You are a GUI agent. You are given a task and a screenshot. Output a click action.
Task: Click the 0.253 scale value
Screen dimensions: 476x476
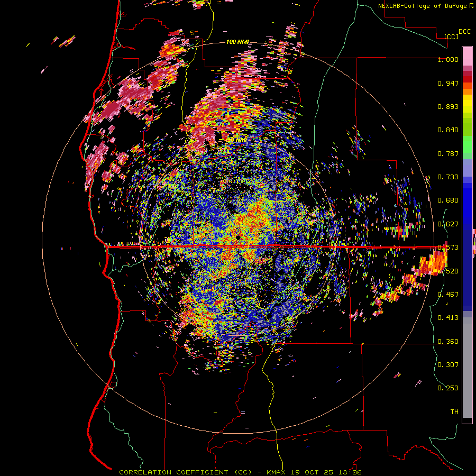(x=448, y=388)
